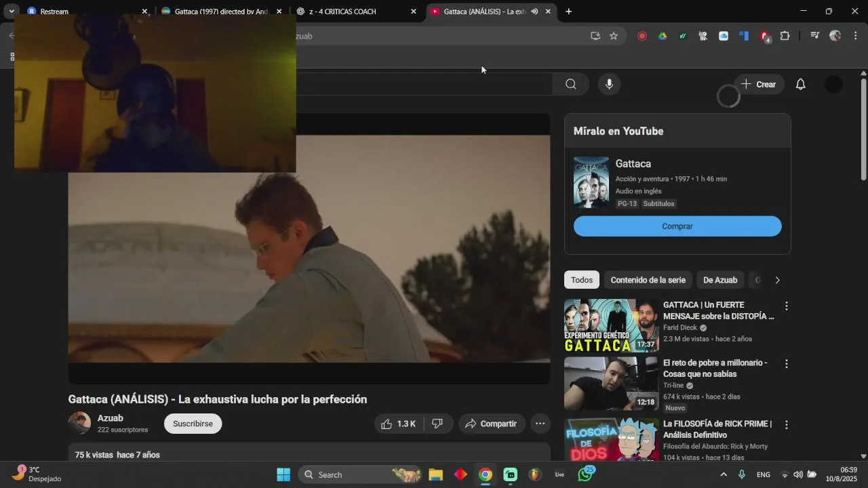Open WhatsApp from the taskbar

(585, 474)
